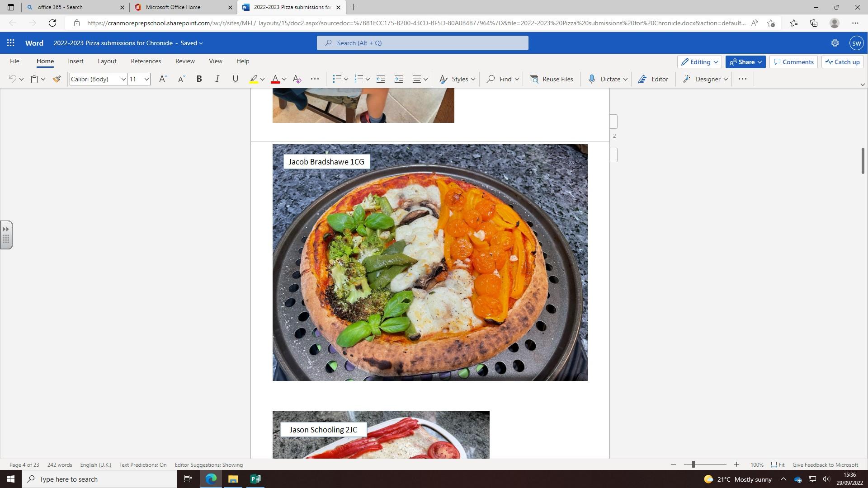Open the Styles dropdown

pyautogui.click(x=458, y=79)
